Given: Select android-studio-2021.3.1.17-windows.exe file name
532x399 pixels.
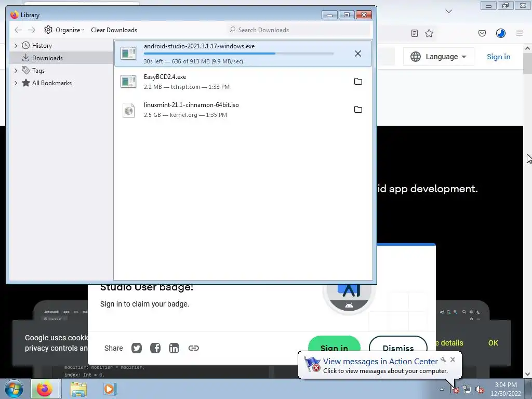Looking at the screenshot, I should coord(199,46).
